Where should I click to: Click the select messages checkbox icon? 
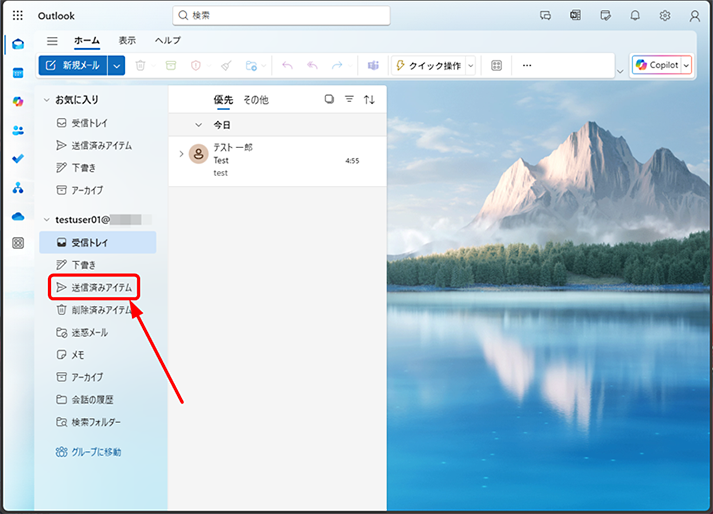pyautogui.click(x=329, y=99)
